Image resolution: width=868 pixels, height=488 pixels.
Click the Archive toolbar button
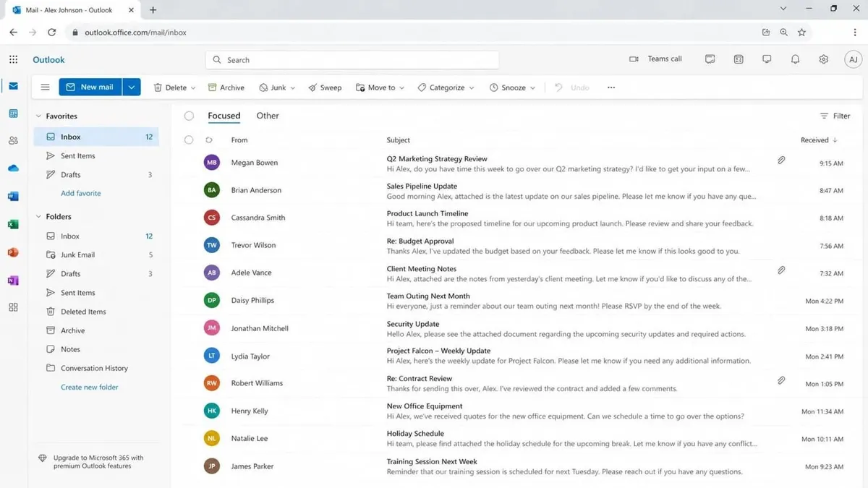click(226, 87)
